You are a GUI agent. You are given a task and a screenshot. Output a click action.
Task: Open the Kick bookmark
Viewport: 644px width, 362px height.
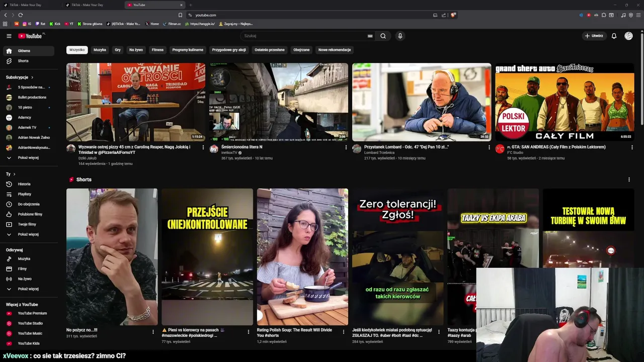(x=55, y=24)
